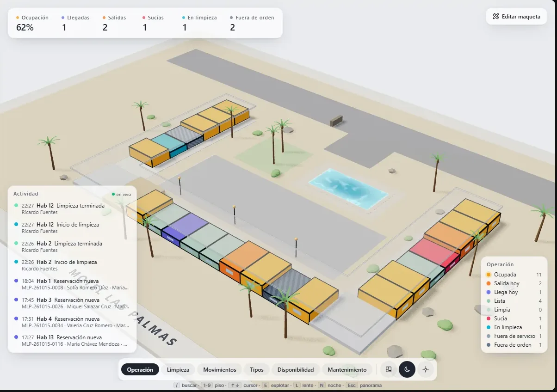
Task: Select the En limpieza legend row
Action: click(x=514, y=327)
